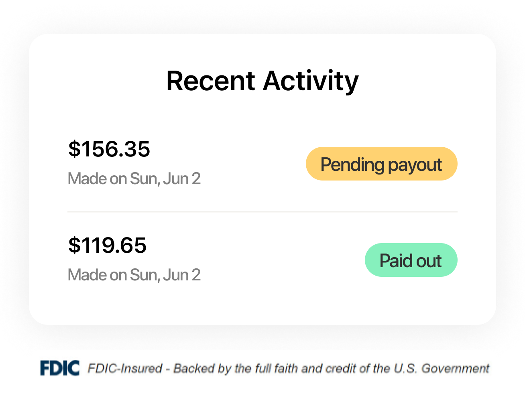The image size is (525, 420).
Task: Select the FDIC banner at the bottom
Action: [x=262, y=368]
